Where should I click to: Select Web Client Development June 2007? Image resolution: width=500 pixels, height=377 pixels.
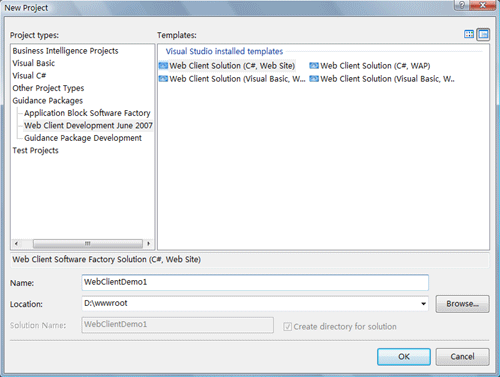click(88, 126)
